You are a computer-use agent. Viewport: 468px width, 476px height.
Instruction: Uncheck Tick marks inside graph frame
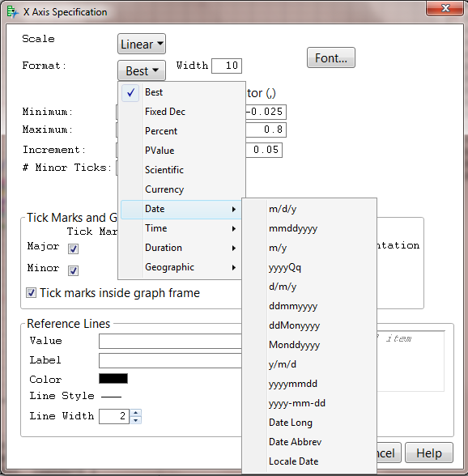pos(31,293)
